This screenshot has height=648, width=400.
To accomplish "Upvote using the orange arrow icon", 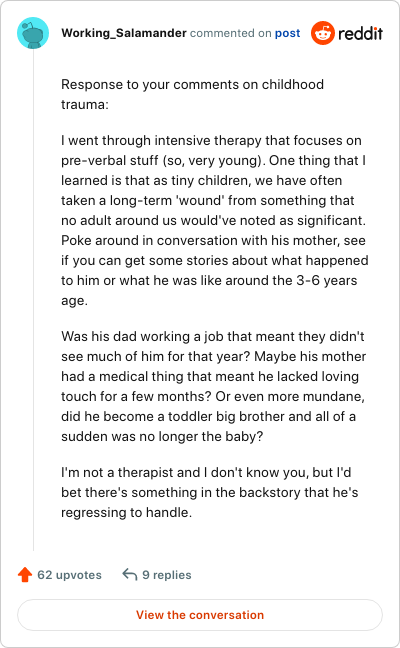I will coord(25,574).
